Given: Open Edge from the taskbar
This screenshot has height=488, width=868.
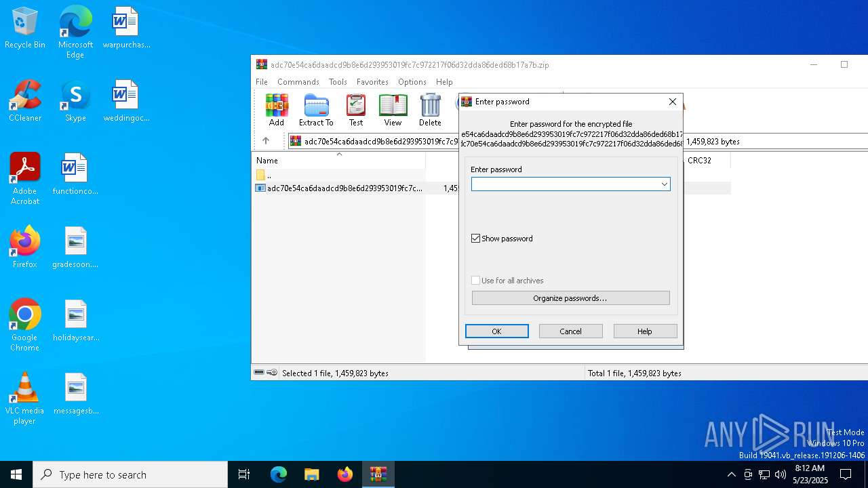Looking at the screenshot, I should [x=279, y=474].
